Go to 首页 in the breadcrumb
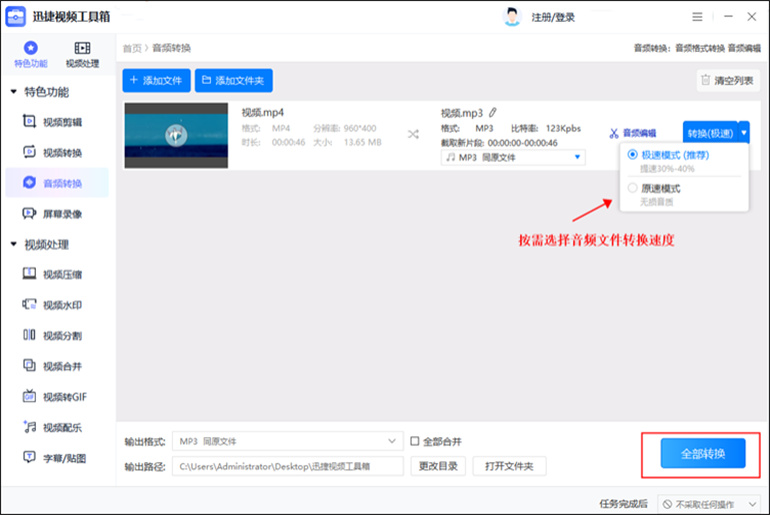The height and width of the screenshot is (515, 770). (132, 48)
